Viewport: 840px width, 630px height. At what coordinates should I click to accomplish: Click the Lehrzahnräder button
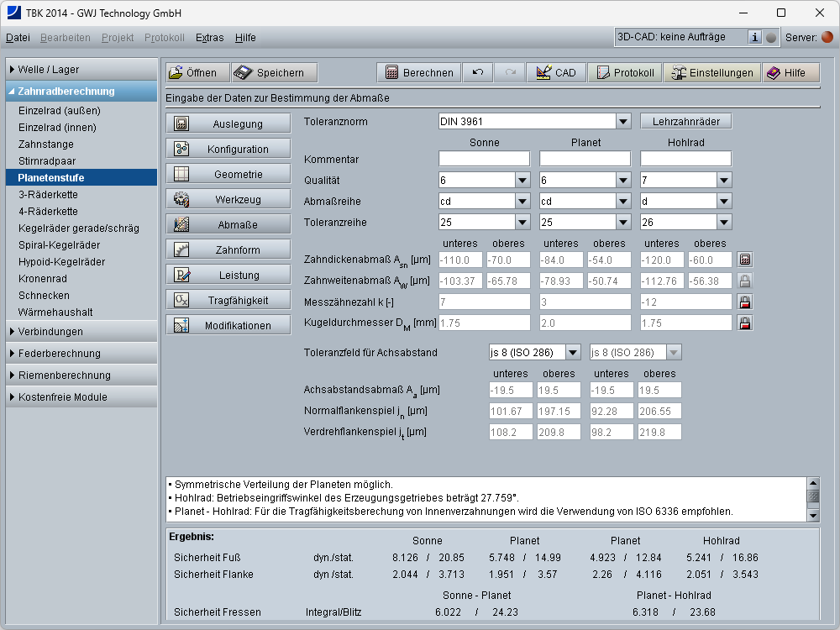pyautogui.click(x=685, y=122)
